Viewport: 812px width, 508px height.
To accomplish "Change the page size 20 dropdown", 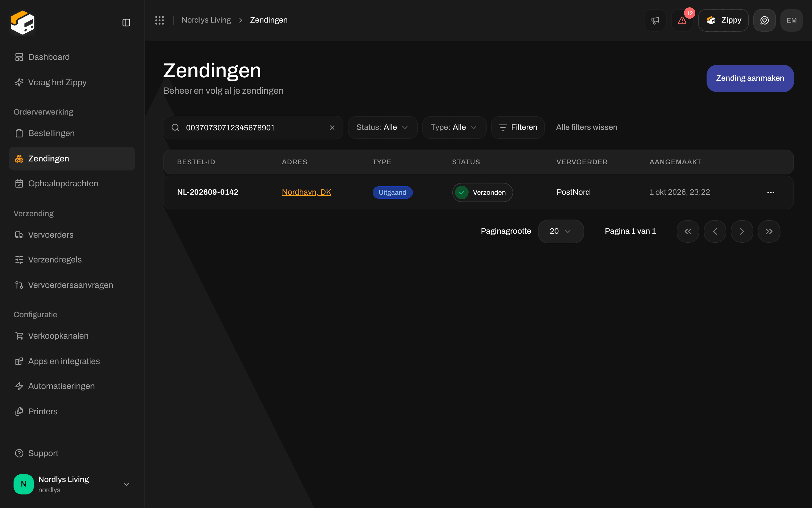I will pos(561,231).
